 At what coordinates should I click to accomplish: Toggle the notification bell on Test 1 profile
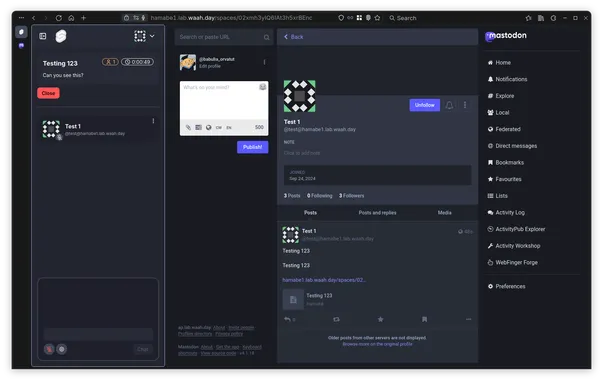pos(449,105)
